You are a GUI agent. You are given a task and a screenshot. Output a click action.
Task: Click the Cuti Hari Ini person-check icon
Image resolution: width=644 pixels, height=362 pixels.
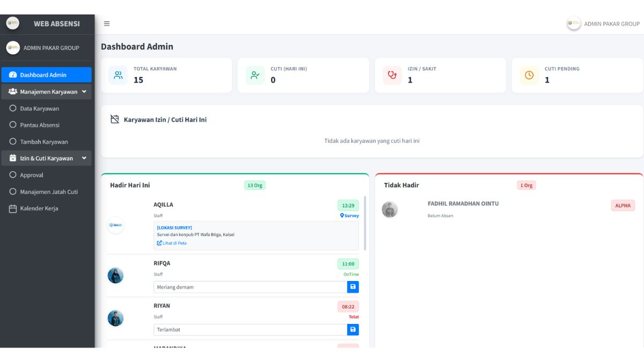point(255,75)
